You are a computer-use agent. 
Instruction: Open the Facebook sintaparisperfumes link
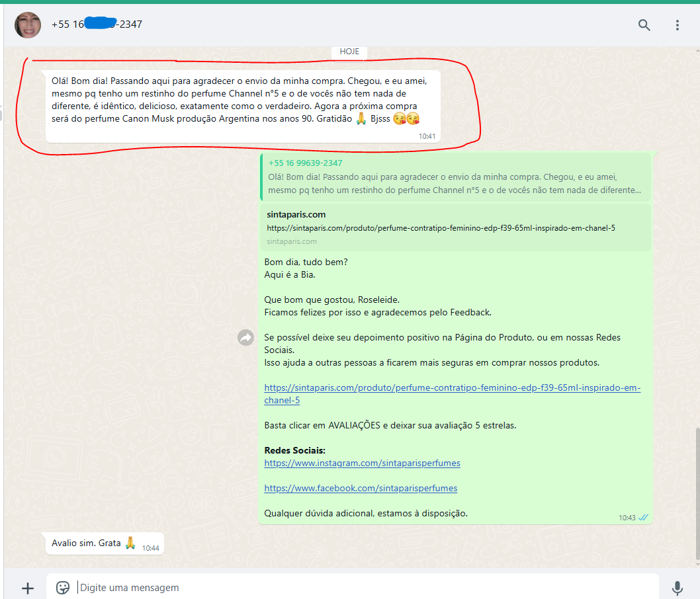(x=361, y=489)
